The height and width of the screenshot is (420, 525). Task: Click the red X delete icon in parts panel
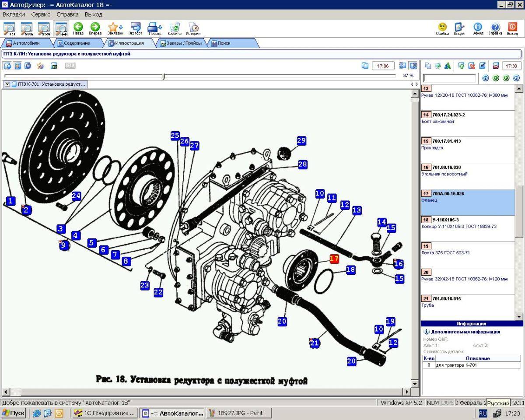pyautogui.click(x=472, y=66)
